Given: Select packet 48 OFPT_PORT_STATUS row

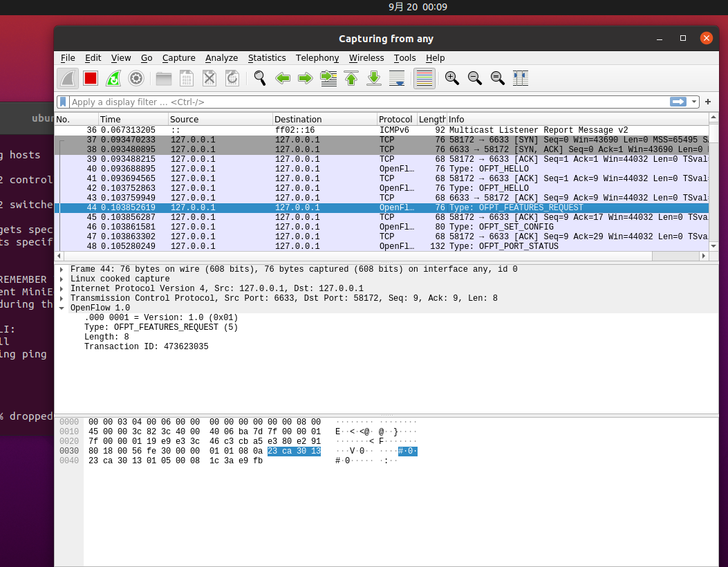Looking at the screenshot, I should pyautogui.click(x=382, y=246).
